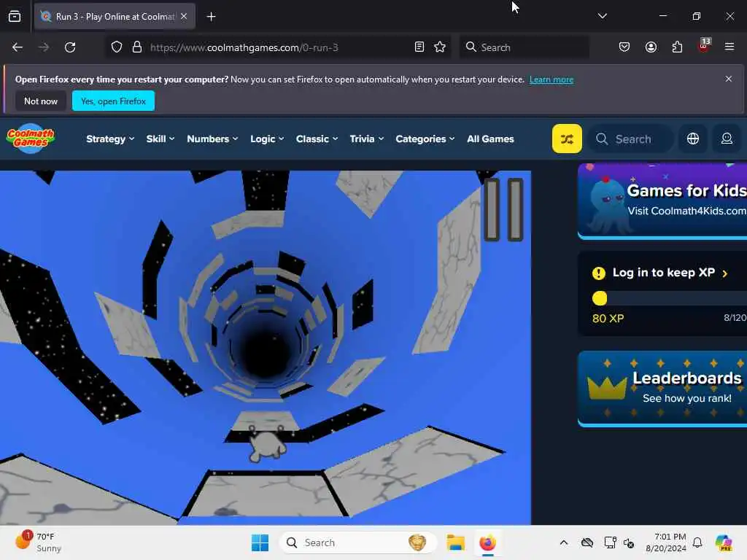The height and width of the screenshot is (560, 747).
Task: Open the notification bell in taskbar
Action: [x=697, y=542]
